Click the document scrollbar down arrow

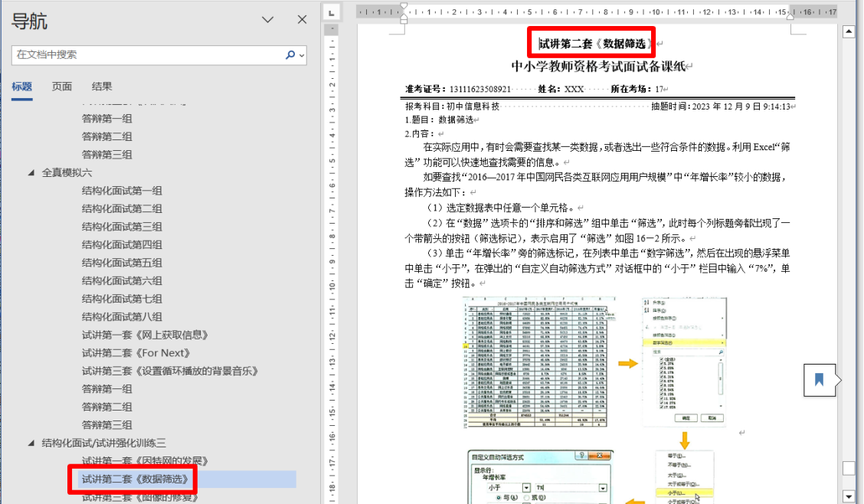pos(848,496)
